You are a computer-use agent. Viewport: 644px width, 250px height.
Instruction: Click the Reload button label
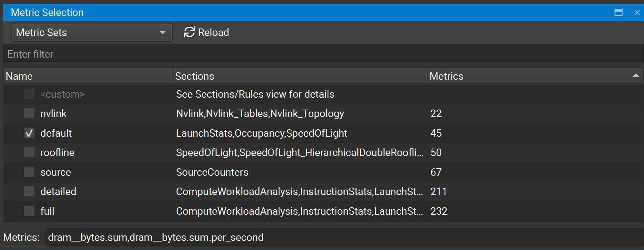213,33
